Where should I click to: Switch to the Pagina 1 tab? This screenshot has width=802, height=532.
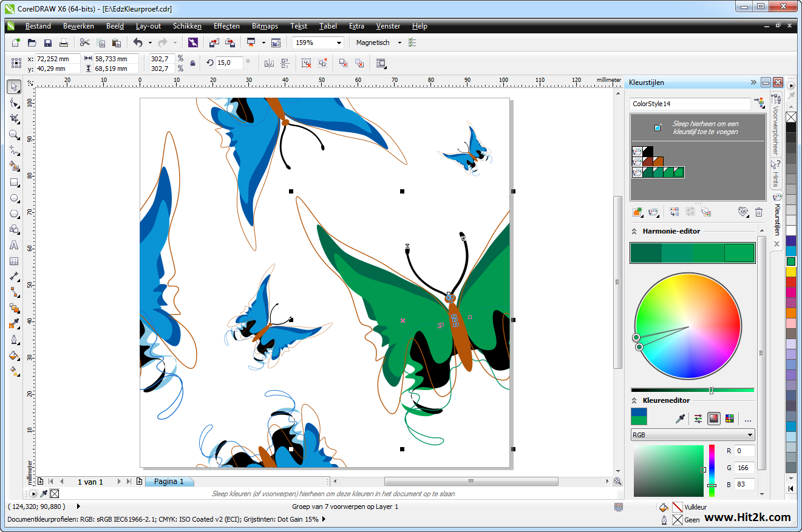pyautogui.click(x=169, y=482)
